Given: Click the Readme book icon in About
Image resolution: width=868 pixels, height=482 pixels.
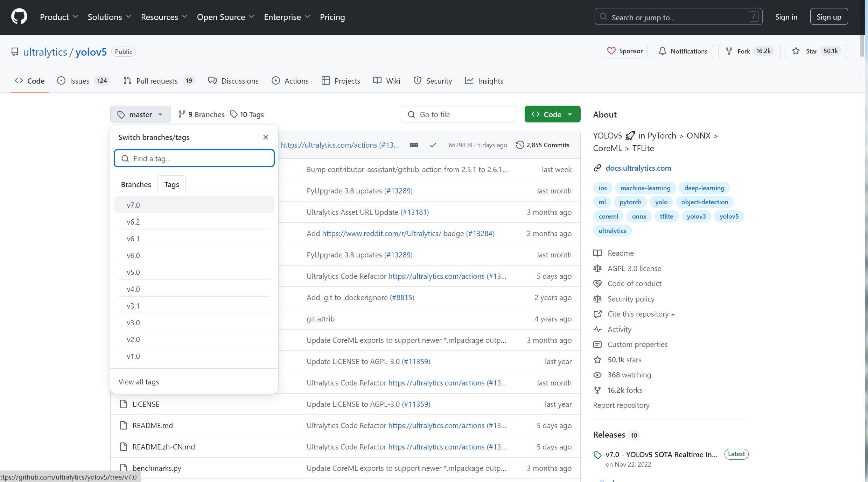Looking at the screenshot, I should 597,253.
